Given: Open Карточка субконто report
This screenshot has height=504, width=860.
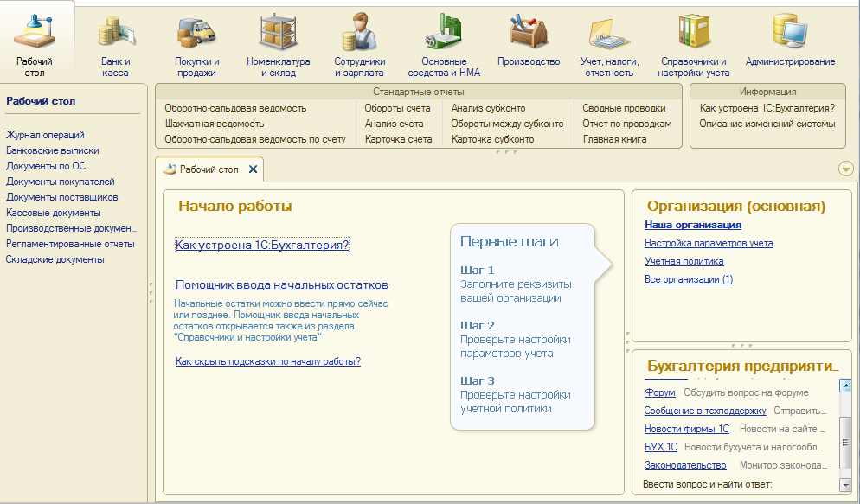Looking at the screenshot, I should (x=492, y=140).
